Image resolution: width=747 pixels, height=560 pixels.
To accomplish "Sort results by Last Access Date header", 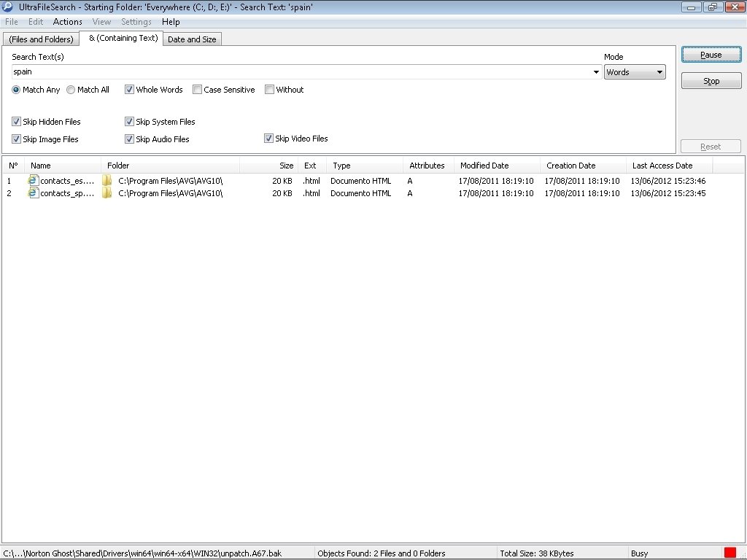I will click(x=669, y=166).
